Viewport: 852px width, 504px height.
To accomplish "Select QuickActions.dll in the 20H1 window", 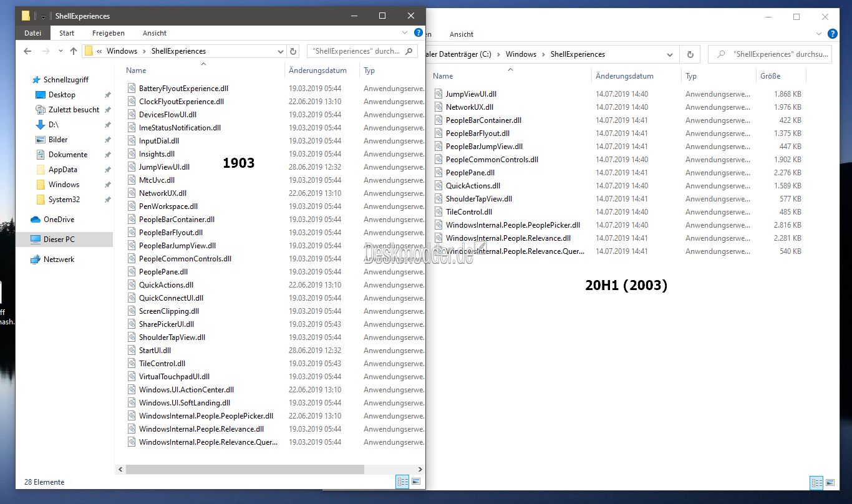I will pyautogui.click(x=473, y=186).
